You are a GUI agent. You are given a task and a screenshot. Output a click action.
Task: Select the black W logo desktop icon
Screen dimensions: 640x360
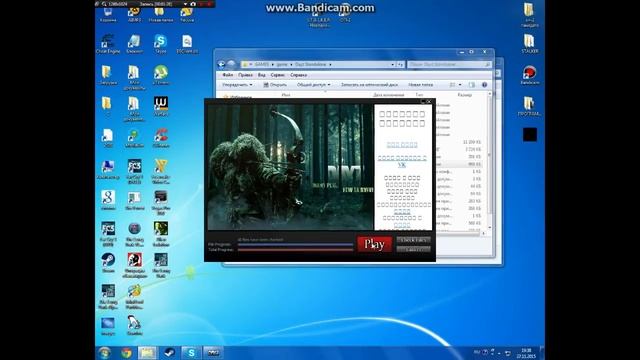pyautogui.click(x=160, y=106)
